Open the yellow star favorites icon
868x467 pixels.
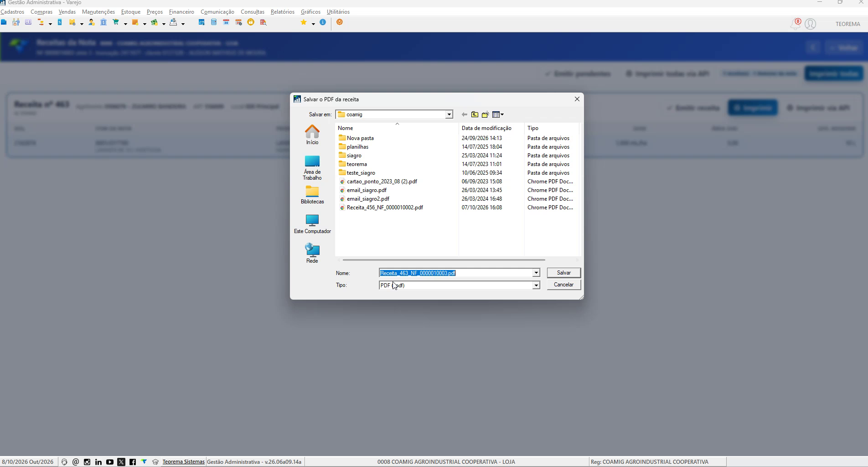pyautogui.click(x=304, y=22)
